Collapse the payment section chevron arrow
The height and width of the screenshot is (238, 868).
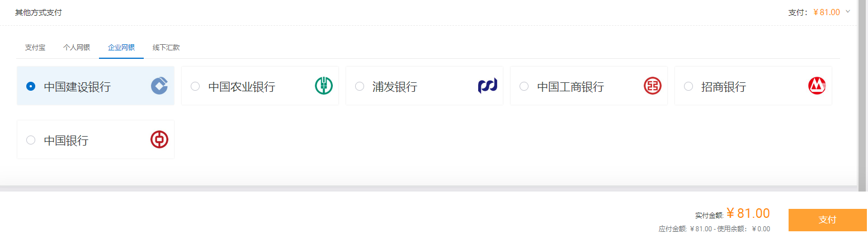click(848, 11)
